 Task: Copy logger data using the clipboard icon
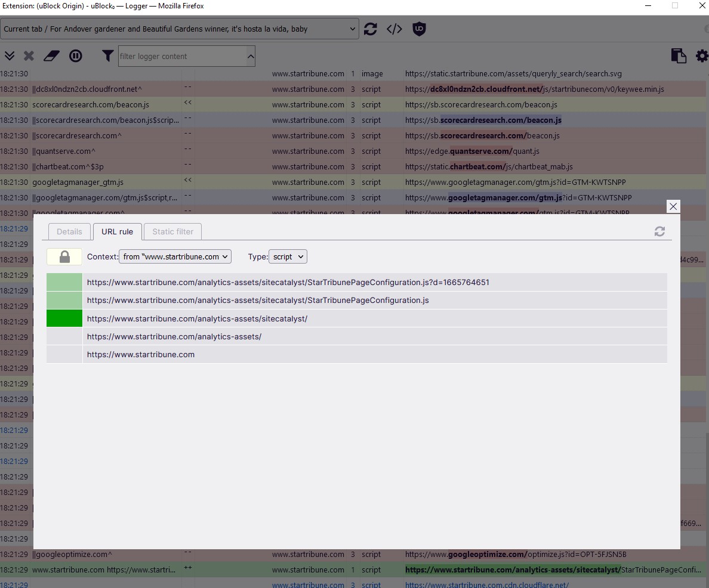click(679, 55)
